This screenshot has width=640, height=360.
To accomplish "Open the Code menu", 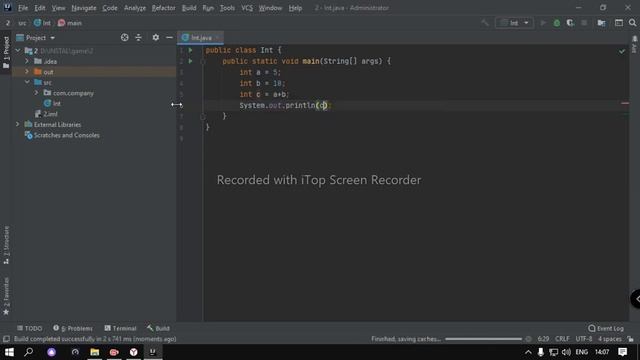I will coord(110,8).
